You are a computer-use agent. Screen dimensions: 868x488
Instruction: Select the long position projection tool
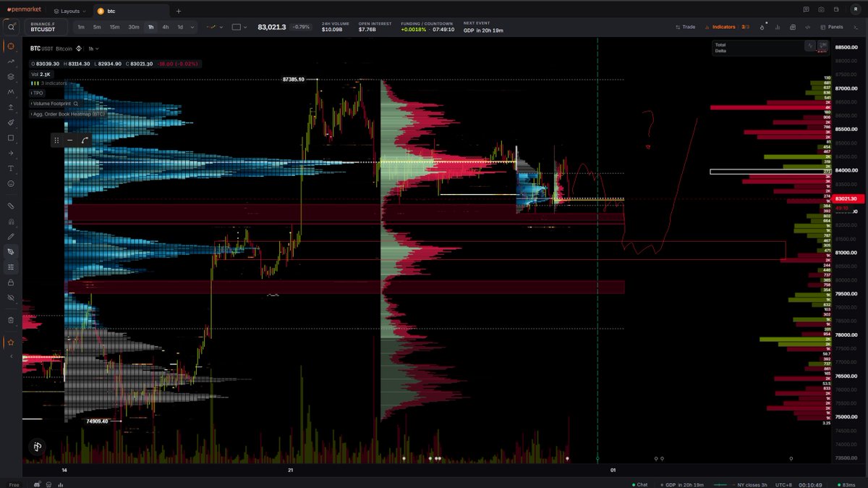11,107
